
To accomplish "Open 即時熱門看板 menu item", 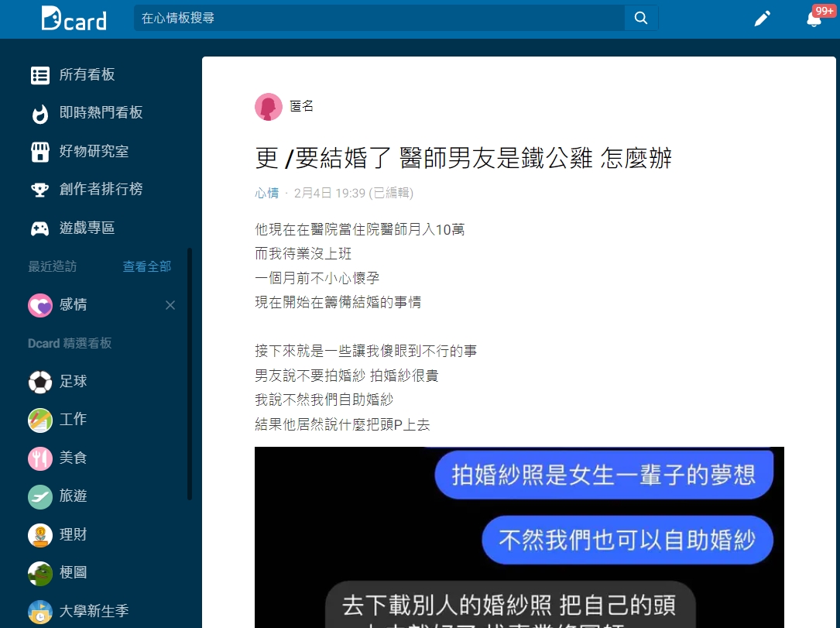I will coord(101,112).
